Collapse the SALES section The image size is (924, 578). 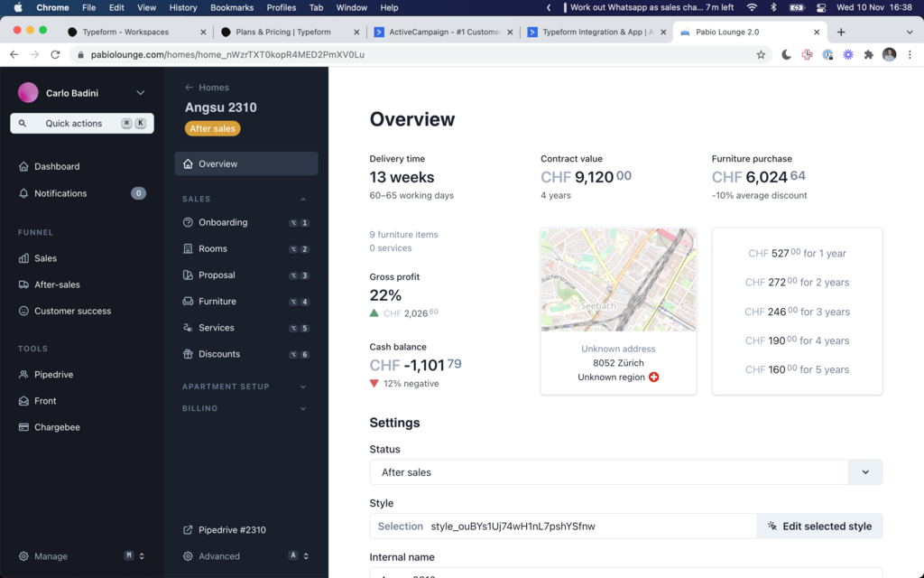point(303,200)
